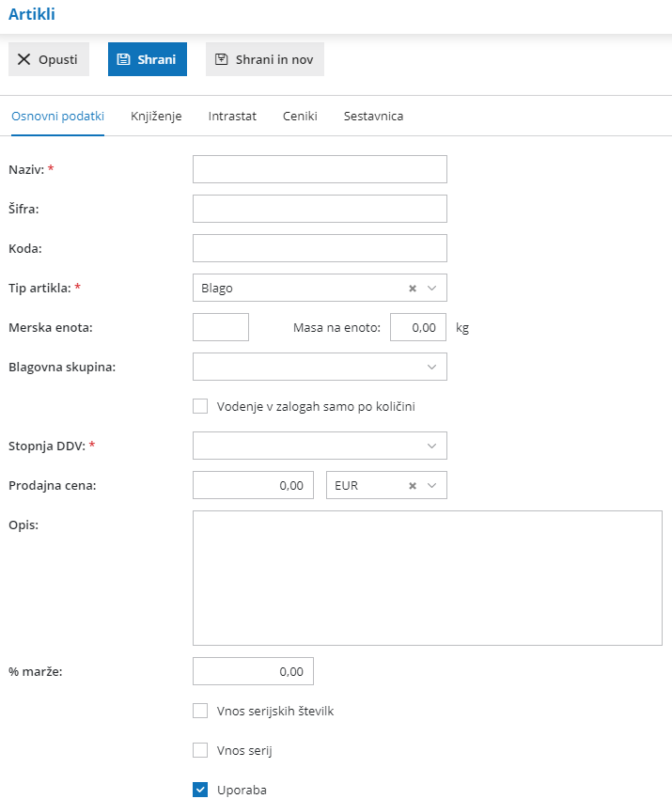Click into the Naziv input field
The width and height of the screenshot is (672, 799).
coord(320,169)
